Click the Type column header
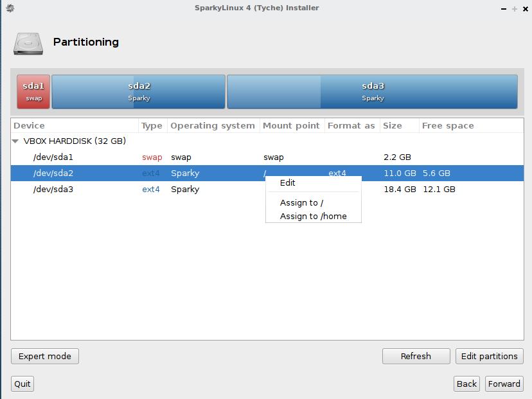 point(153,125)
